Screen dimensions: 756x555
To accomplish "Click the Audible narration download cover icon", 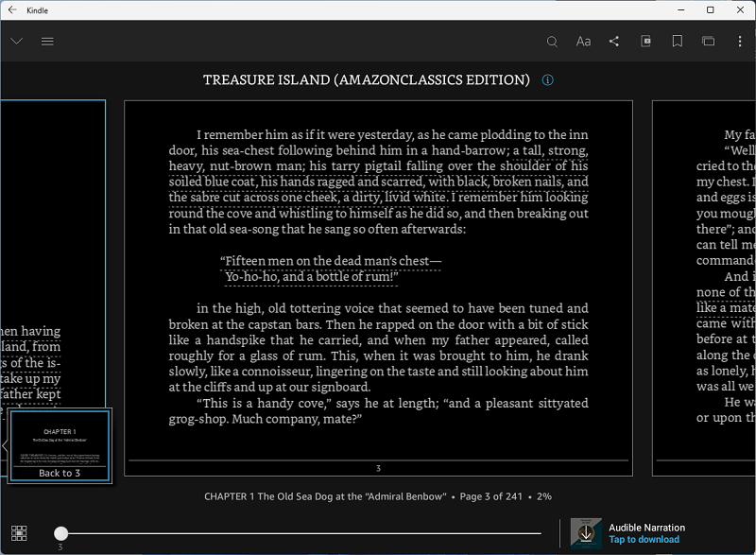I will pyautogui.click(x=586, y=533).
